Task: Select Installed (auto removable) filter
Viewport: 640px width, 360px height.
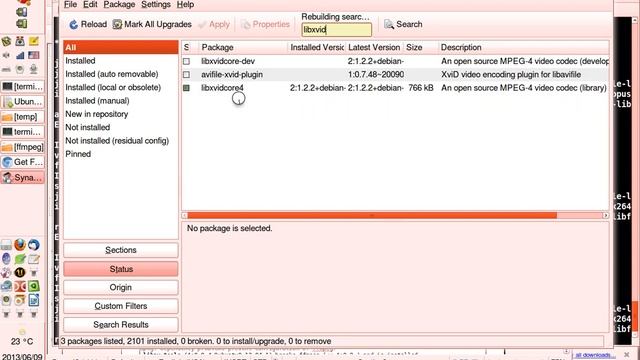Action: tap(121, 74)
